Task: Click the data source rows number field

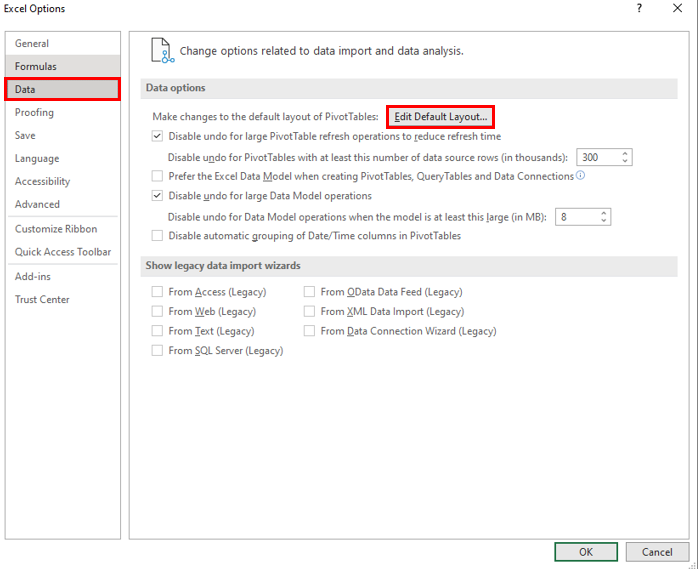Action: (x=597, y=157)
